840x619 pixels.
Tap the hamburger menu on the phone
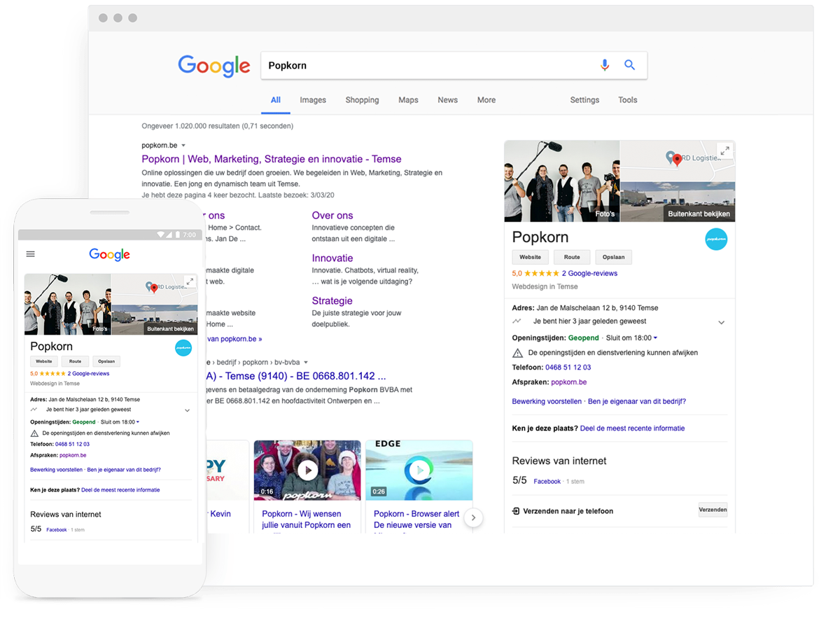(30, 254)
